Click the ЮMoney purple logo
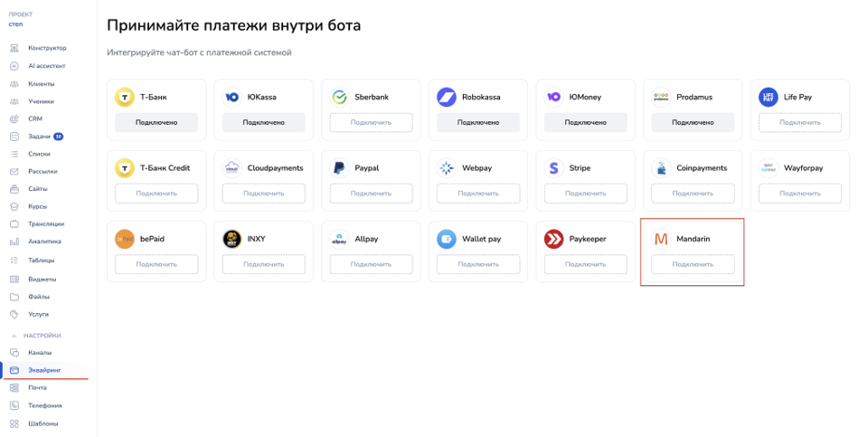 point(553,97)
